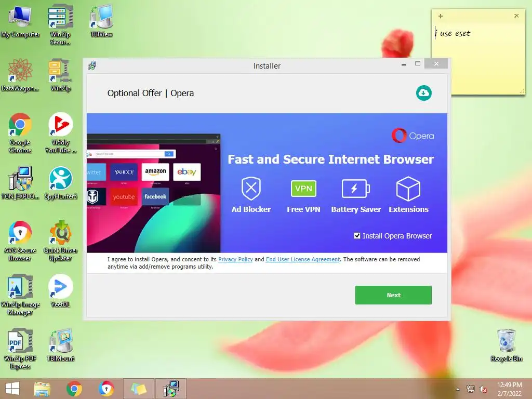Minimize the Installer window
The image size is (532, 399).
(x=403, y=64)
